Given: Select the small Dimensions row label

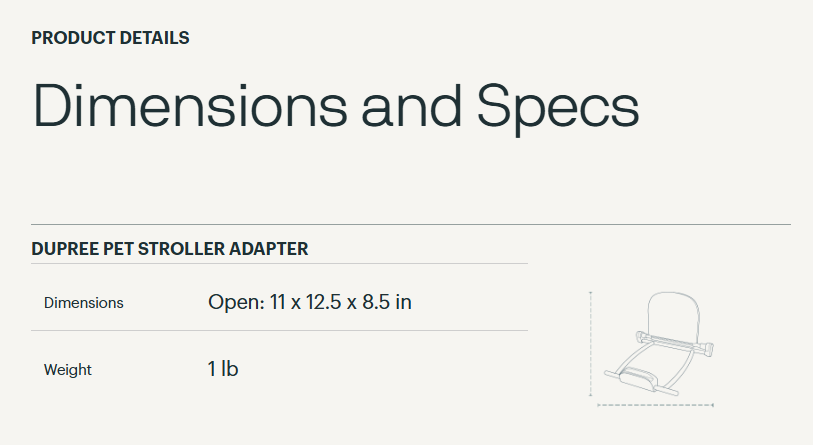Looking at the screenshot, I should (84, 303).
